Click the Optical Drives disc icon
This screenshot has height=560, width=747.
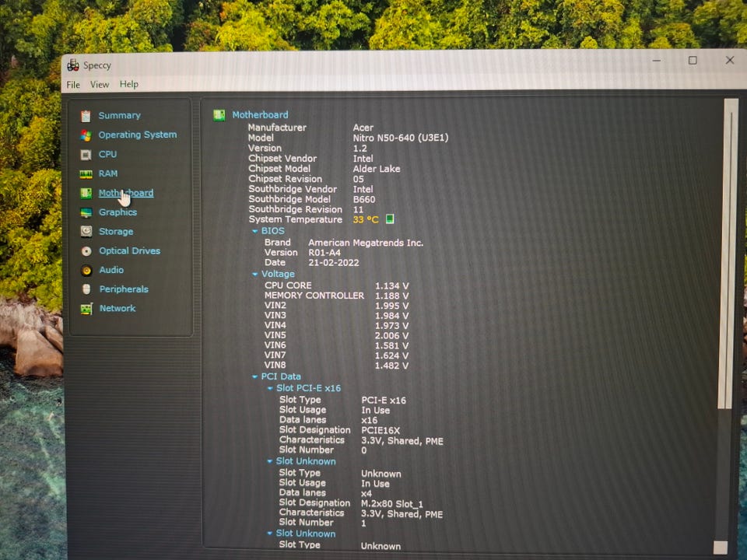tap(86, 251)
